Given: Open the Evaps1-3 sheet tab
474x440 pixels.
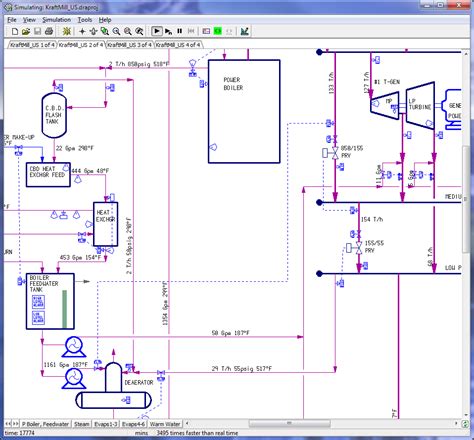Looking at the screenshot, I should (105, 424).
